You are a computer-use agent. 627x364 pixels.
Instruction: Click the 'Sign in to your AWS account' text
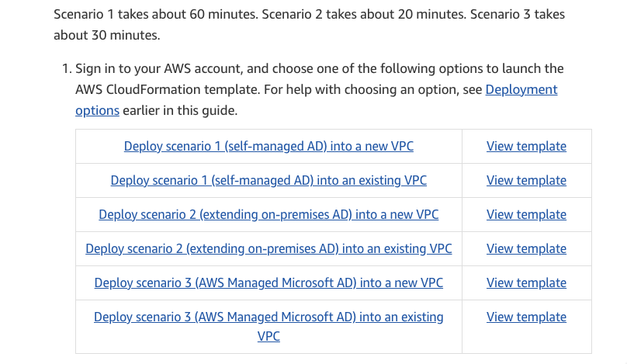tap(159, 69)
